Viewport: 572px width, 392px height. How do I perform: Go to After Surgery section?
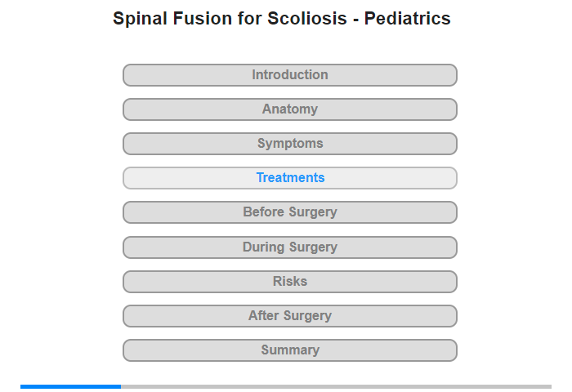click(x=289, y=316)
